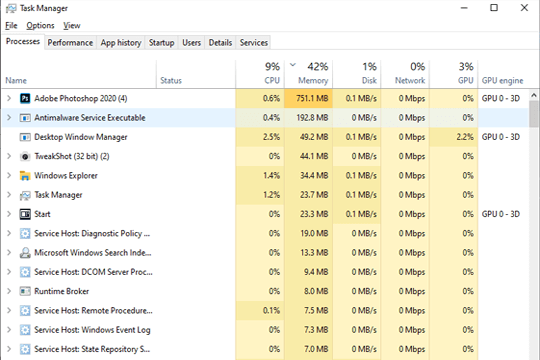Click the Windows Explorer folder icon
The height and width of the screenshot is (360, 540).
click(25, 176)
